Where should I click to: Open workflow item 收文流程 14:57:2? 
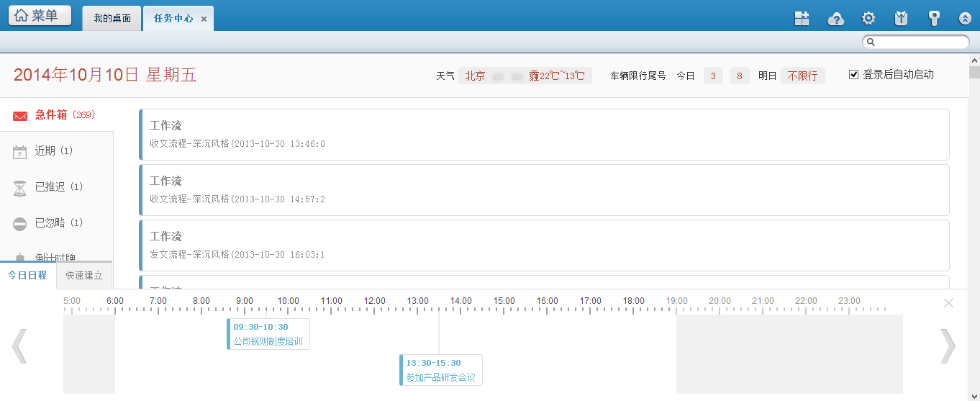coord(544,190)
